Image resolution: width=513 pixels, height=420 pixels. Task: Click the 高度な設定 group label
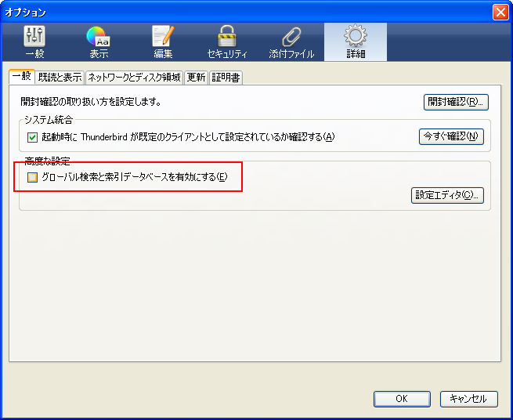click(48, 161)
